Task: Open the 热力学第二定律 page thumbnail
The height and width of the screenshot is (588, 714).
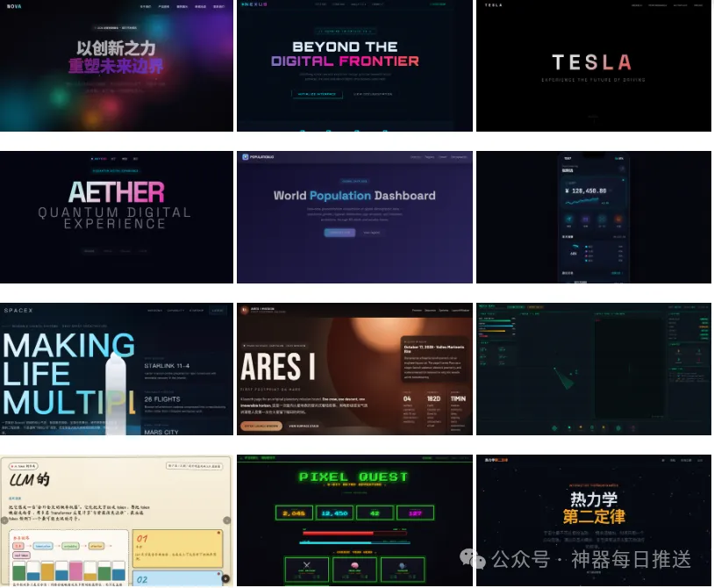Action: (x=594, y=520)
